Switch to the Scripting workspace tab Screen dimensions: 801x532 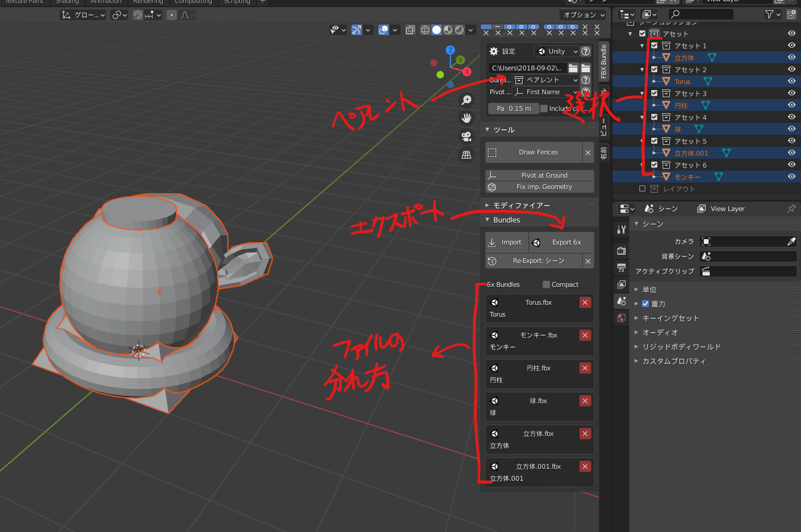[x=237, y=2]
